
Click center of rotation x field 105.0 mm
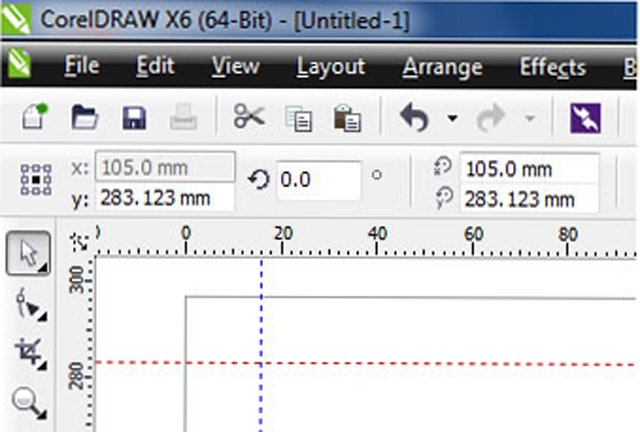tap(529, 168)
